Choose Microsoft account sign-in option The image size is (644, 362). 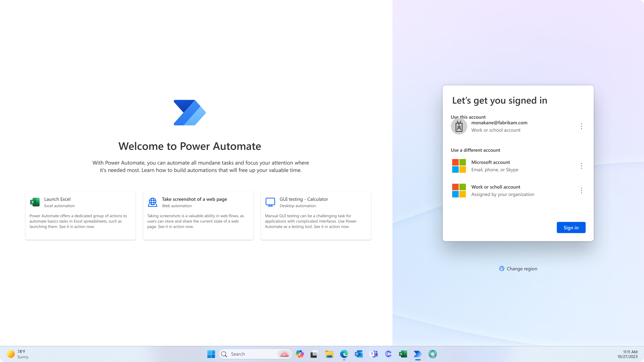pyautogui.click(x=494, y=166)
